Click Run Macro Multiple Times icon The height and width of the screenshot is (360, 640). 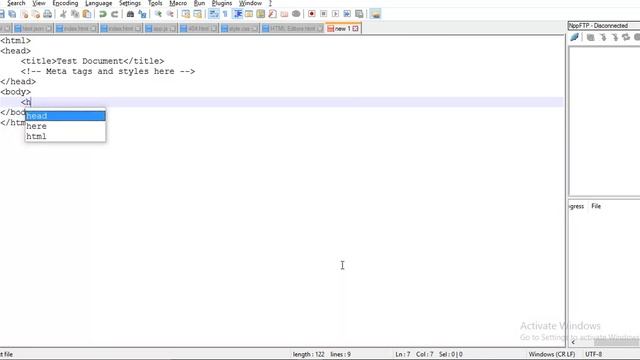[x=347, y=14]
